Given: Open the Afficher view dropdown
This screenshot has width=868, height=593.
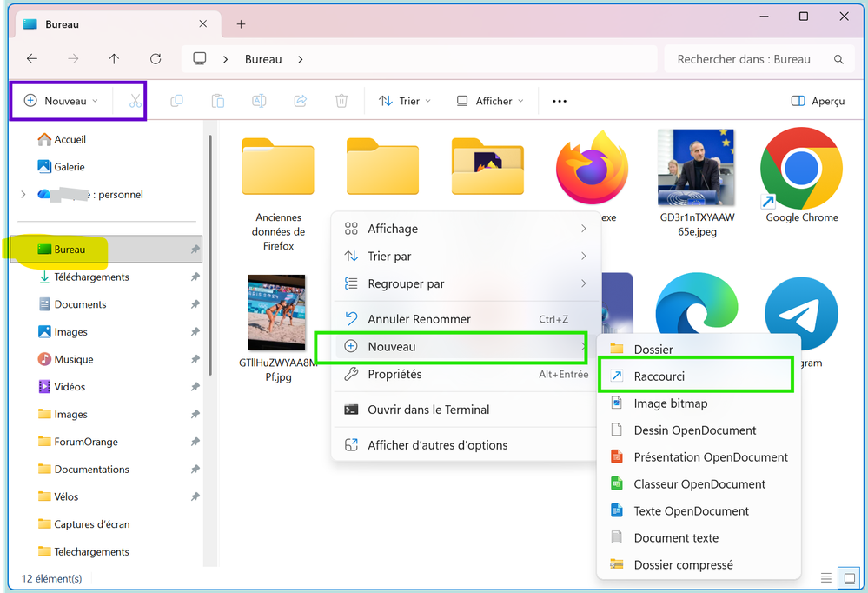Looking at the screenshot, I should 490,101.
